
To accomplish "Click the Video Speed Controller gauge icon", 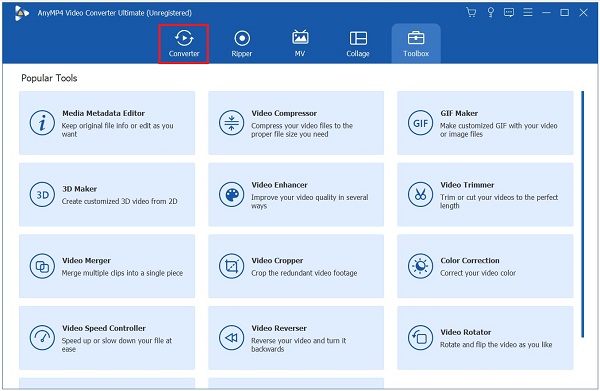I will (42, 337).
